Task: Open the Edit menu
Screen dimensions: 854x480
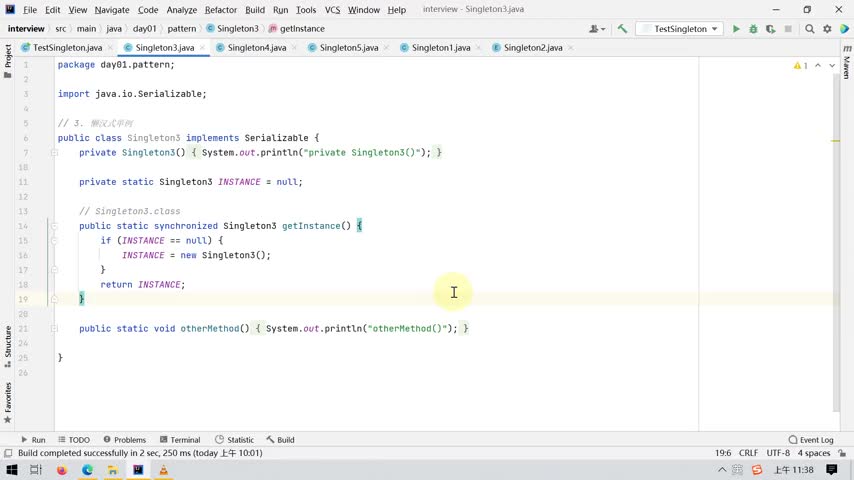Action: click(53, 10)
